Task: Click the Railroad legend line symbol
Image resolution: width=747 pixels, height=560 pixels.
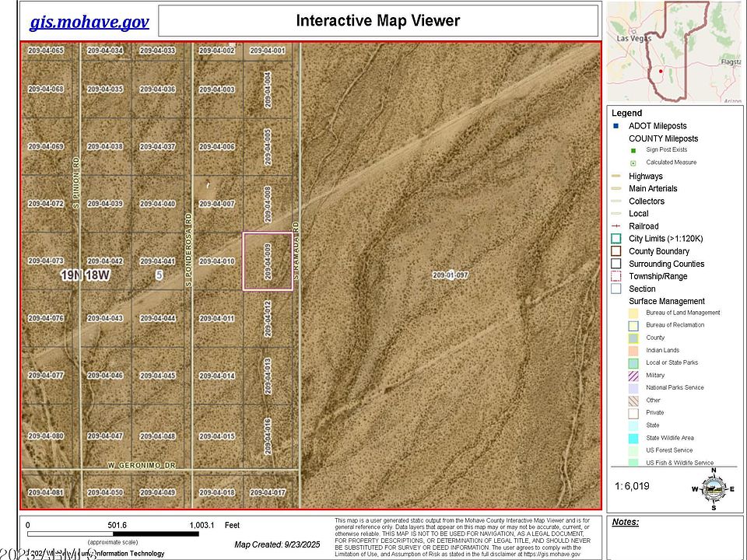Action: (616, 226)
